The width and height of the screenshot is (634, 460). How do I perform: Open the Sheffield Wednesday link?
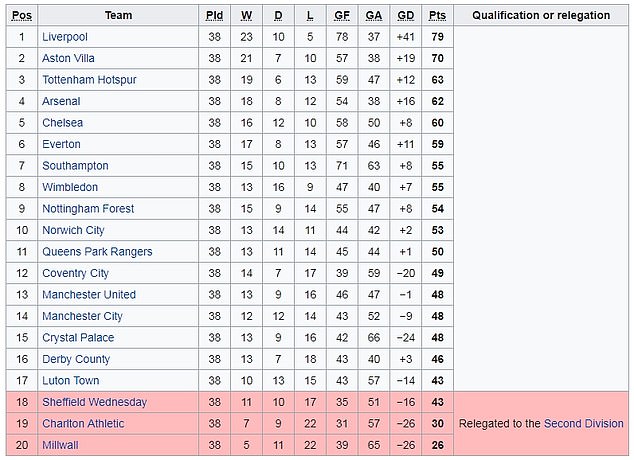click(95, 402)
